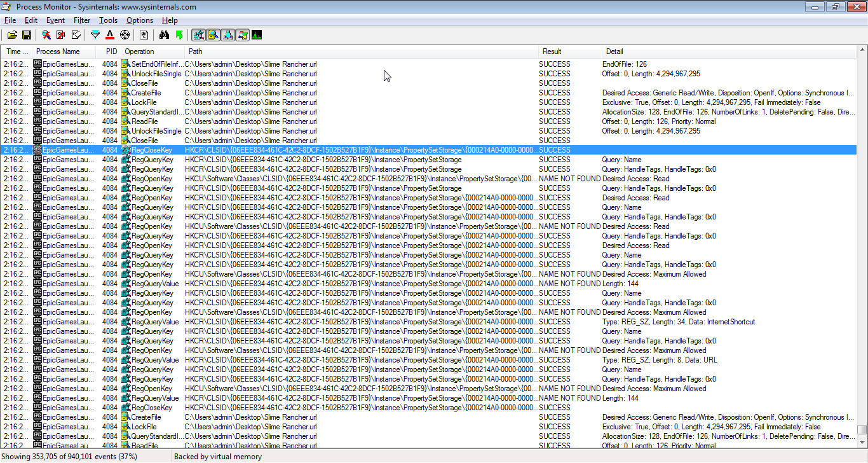Click the crosshair target icon

point(125,35)
